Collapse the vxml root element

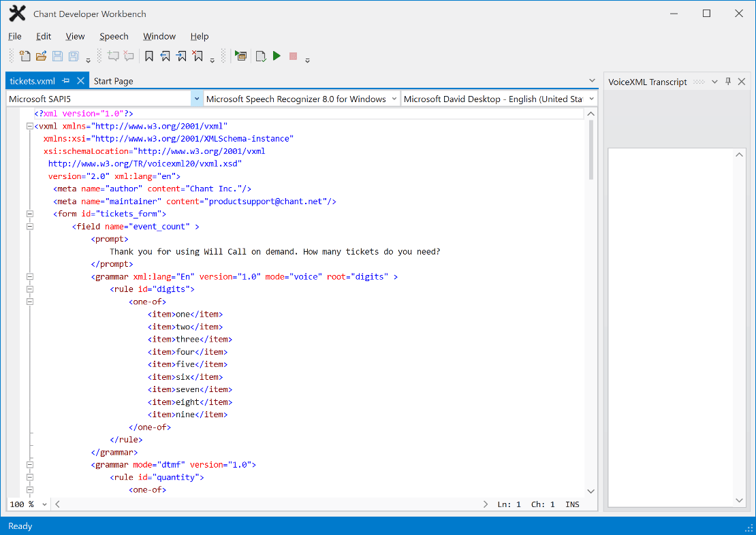tap(30, 127)
